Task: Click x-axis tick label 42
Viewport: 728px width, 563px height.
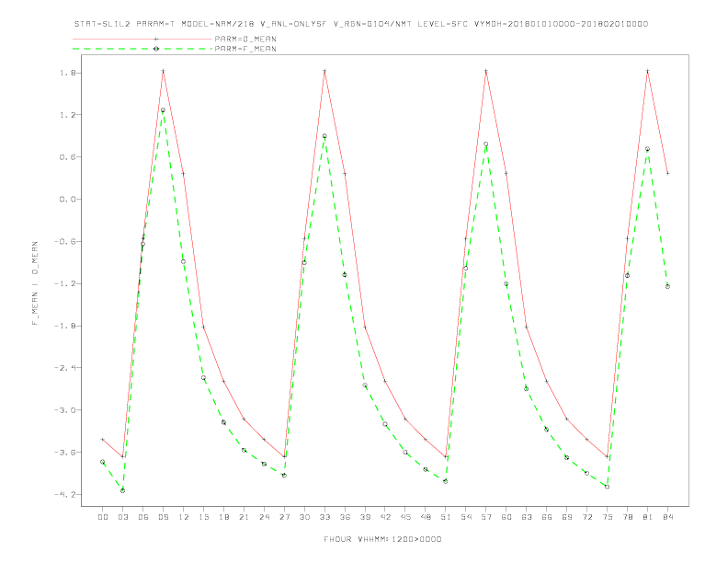Action: (x=385, y=517)
